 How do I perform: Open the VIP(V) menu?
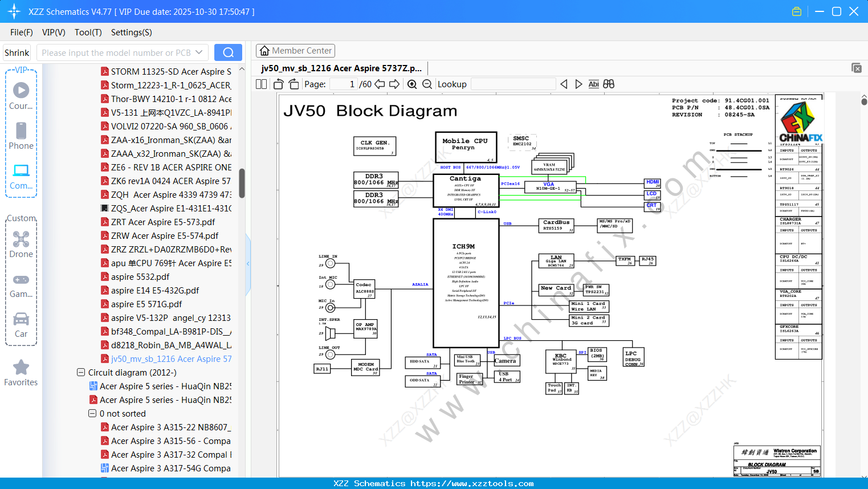point(54,32)
